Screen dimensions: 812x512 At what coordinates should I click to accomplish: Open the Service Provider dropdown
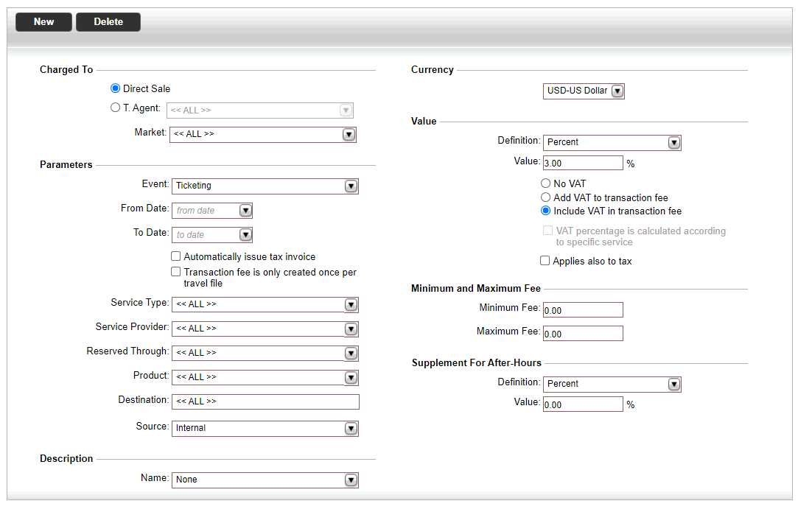(x=265, y=329)
